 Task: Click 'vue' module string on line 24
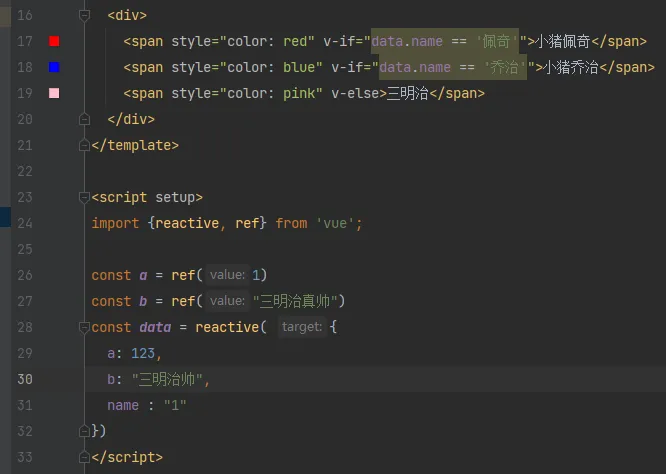click(x=335, y=223)
